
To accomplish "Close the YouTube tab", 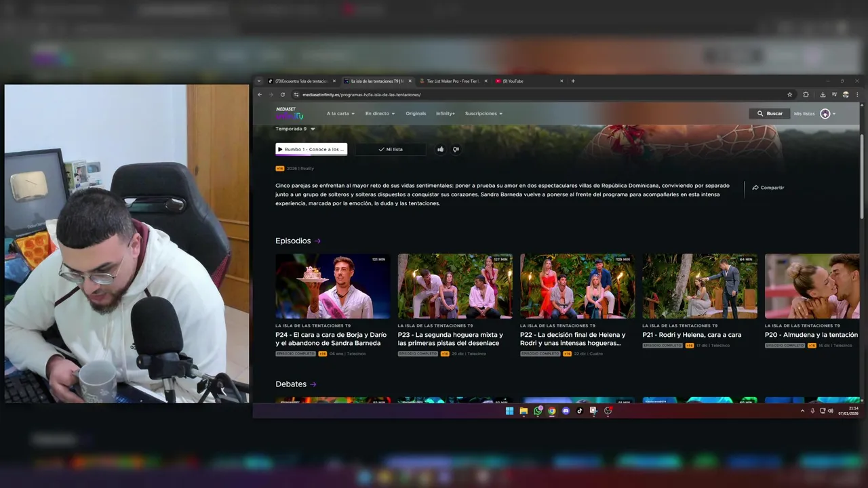I will (x=561, y=81).
